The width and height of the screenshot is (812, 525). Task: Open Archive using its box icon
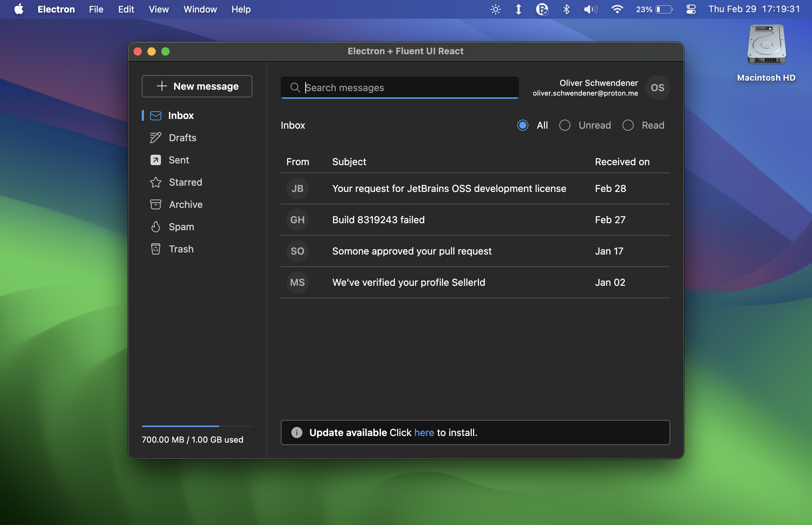point(155,204)
